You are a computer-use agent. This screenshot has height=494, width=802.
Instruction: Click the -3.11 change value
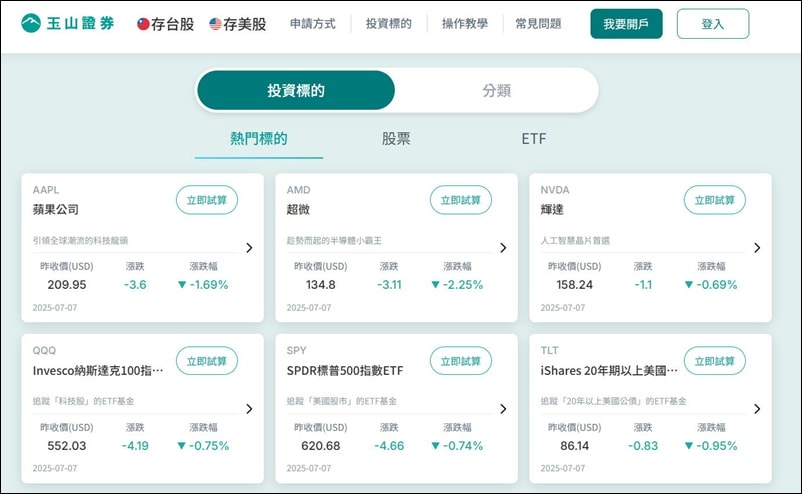[389, 285]
